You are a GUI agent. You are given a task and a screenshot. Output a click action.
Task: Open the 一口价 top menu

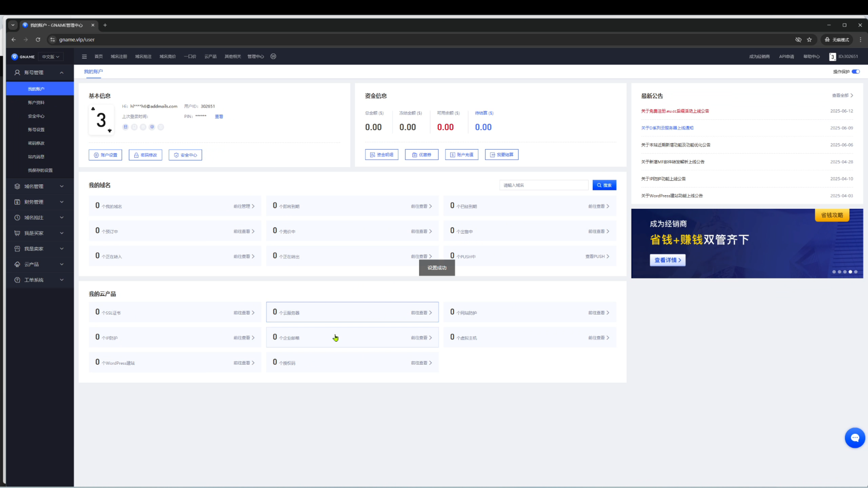coord(190,57)
